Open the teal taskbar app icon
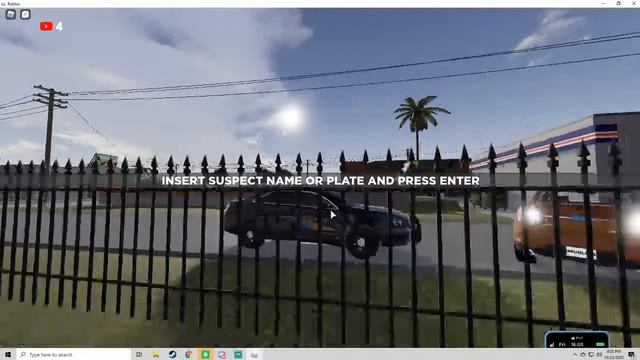 click(x=238, y=355)
